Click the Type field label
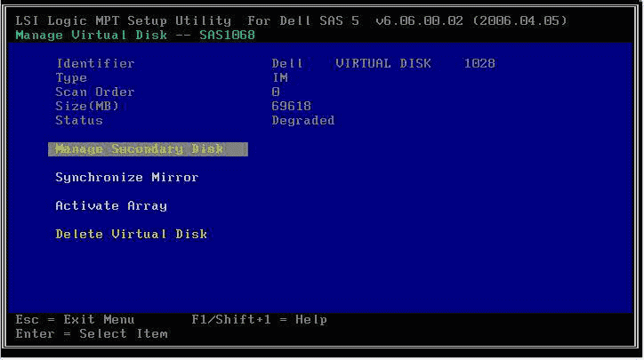The image size is (644, 360). click(x=71, y=78)
